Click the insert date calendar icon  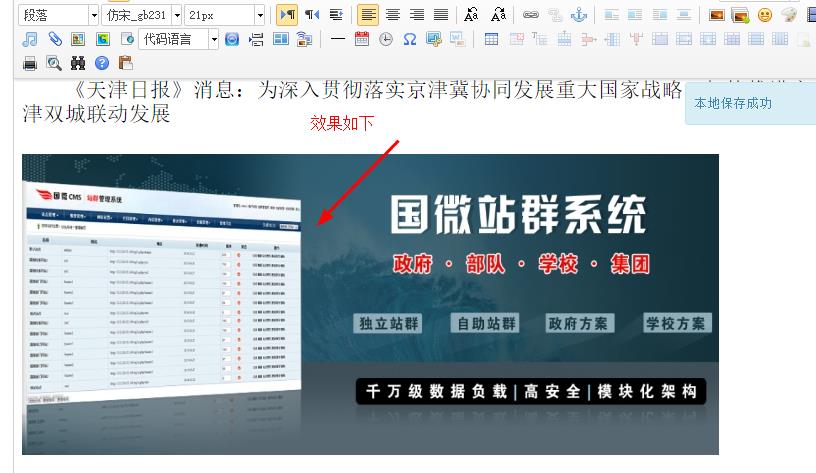pos(362,40)
